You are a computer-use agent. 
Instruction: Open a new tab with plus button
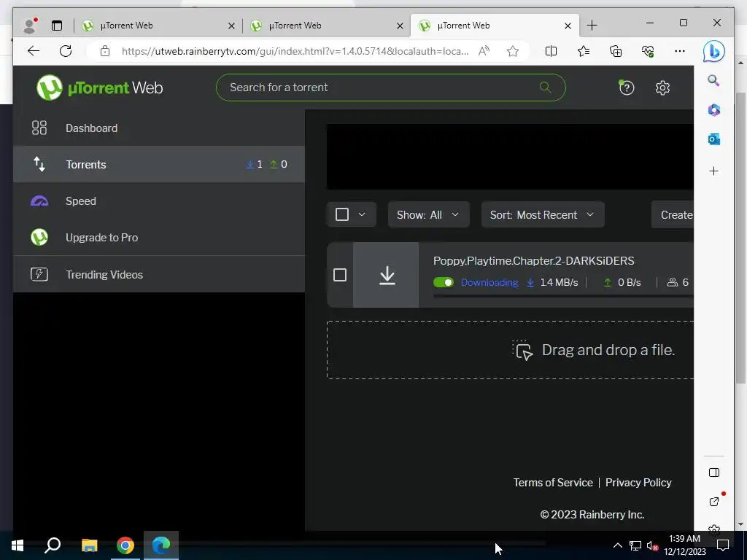point(592,26)
